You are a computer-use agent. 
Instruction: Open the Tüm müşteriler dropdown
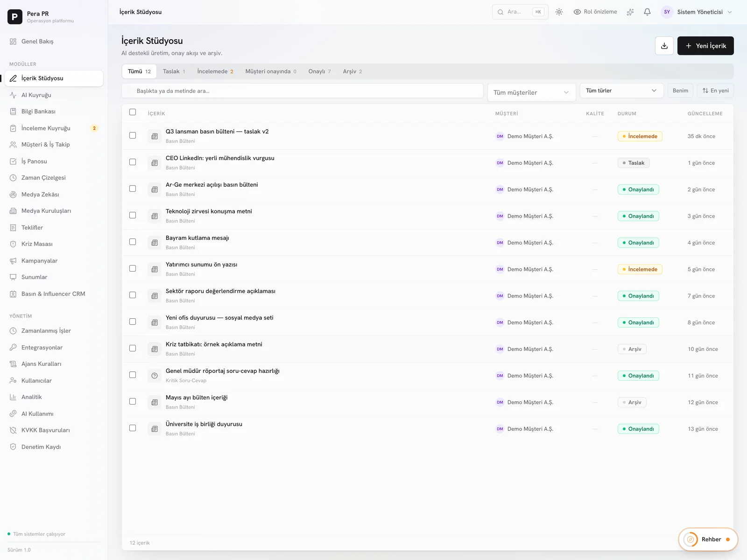(x=531, y=92)
